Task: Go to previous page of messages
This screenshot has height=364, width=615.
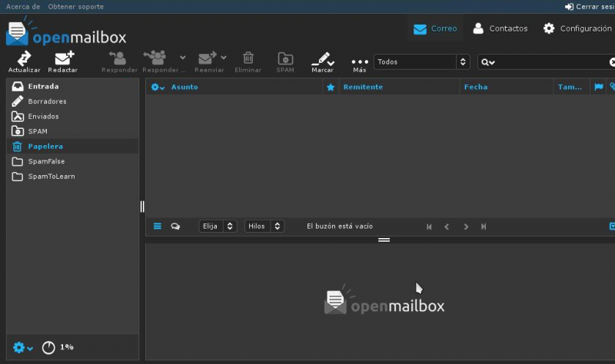Action: tap(447, 227)
